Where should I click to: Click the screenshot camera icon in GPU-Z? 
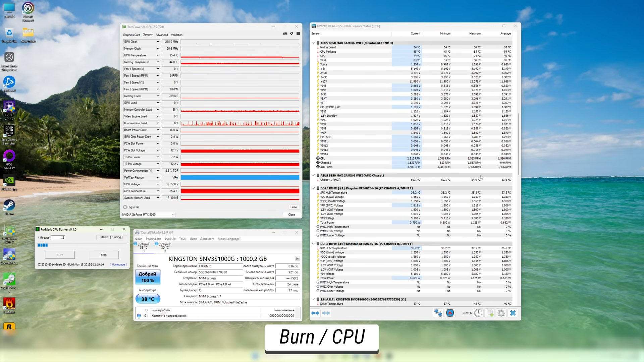pos(285,34)
